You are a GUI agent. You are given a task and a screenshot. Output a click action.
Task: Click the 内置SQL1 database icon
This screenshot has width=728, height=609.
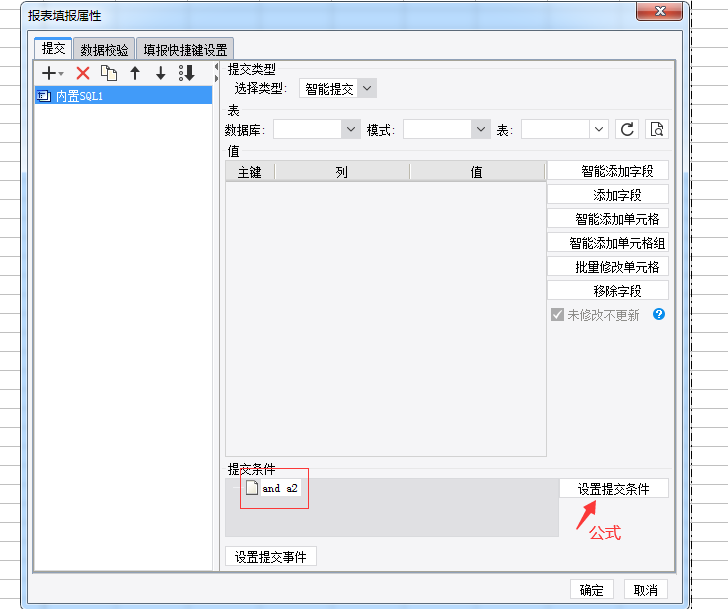(x=44, y=96)
